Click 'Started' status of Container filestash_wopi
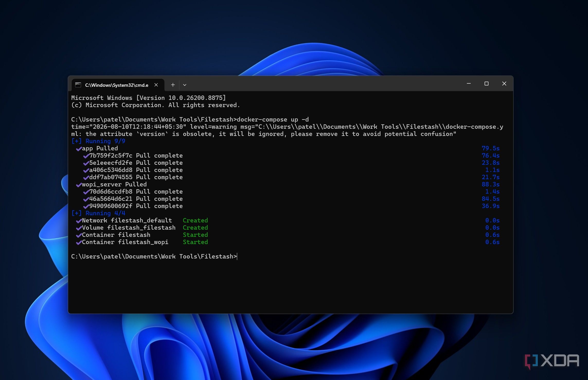The height and width of the screenshot is (380, 588). 195,242
